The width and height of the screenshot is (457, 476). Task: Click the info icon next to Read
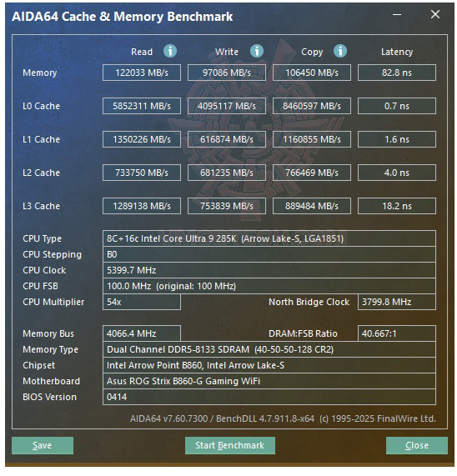point(170,51)
